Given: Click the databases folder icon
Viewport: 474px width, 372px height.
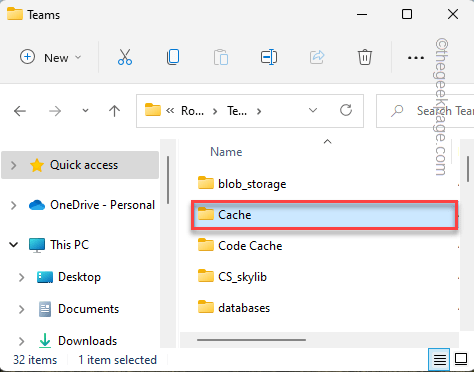Looking at the screenshot, I should click(206, 307).
